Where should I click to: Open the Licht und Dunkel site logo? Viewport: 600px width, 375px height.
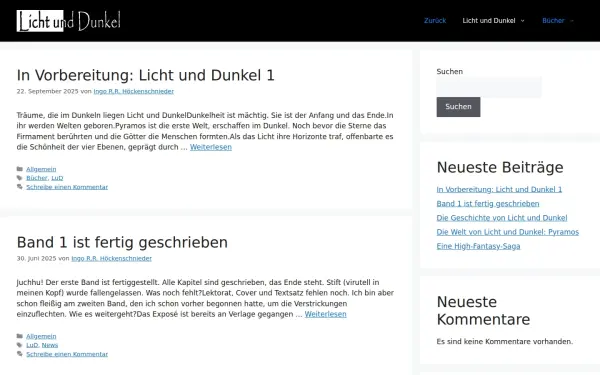[68, 21]
